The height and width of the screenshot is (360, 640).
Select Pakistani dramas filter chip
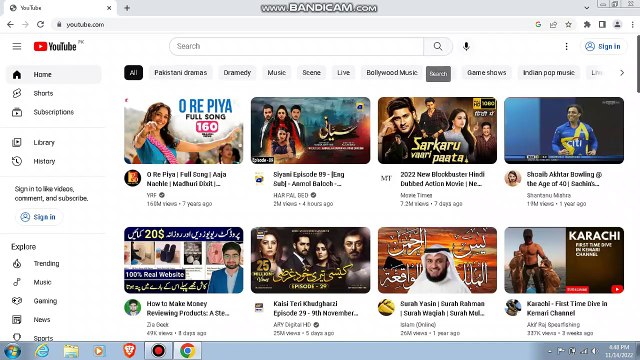180,73
